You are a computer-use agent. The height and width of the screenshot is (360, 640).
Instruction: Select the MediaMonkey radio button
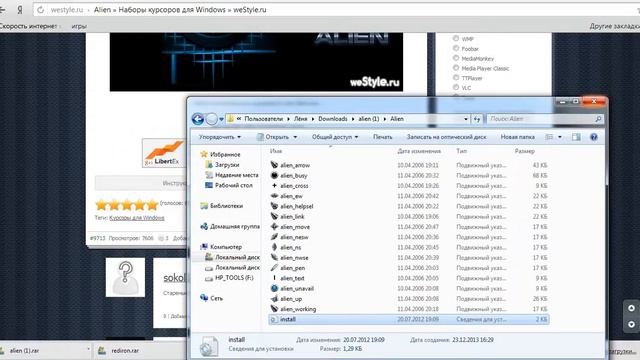(456, 58)
